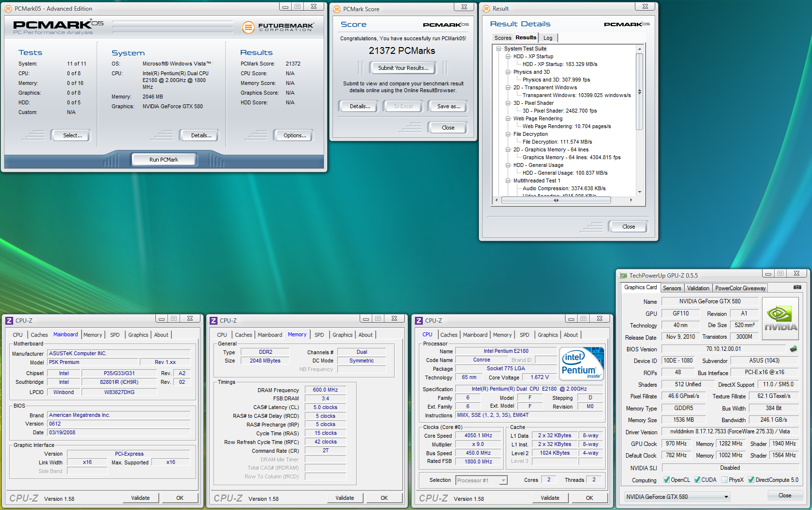Viewport: 812px width, 510px height.
Task: Select 'File Decryption: 111.574 MB/s' tree row
Action: 557,142
